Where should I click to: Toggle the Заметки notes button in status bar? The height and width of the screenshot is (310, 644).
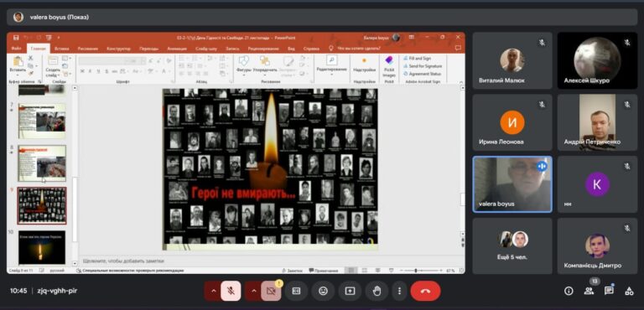tap(293, 271)
